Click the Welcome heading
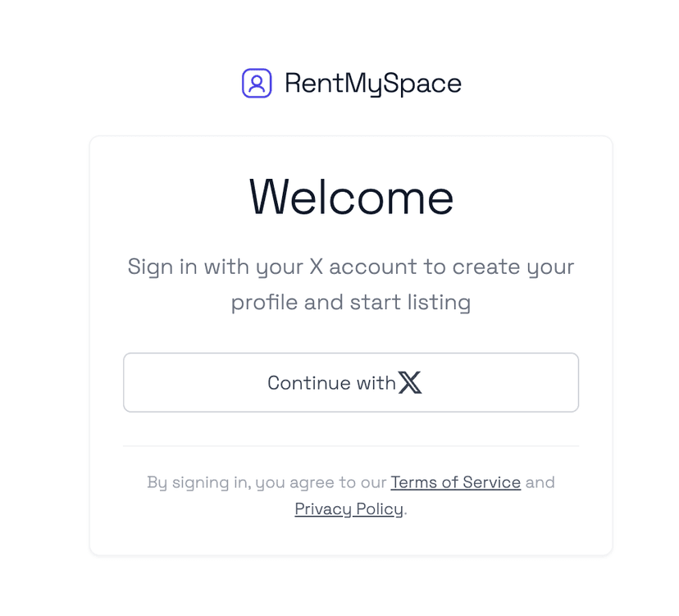This screenshot has width=679, height=616. coord(351,198)
